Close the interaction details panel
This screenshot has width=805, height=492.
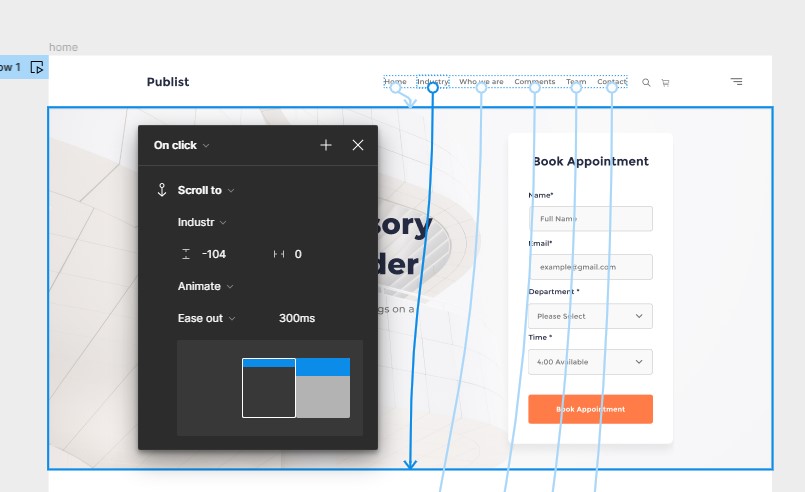(358, 145)
